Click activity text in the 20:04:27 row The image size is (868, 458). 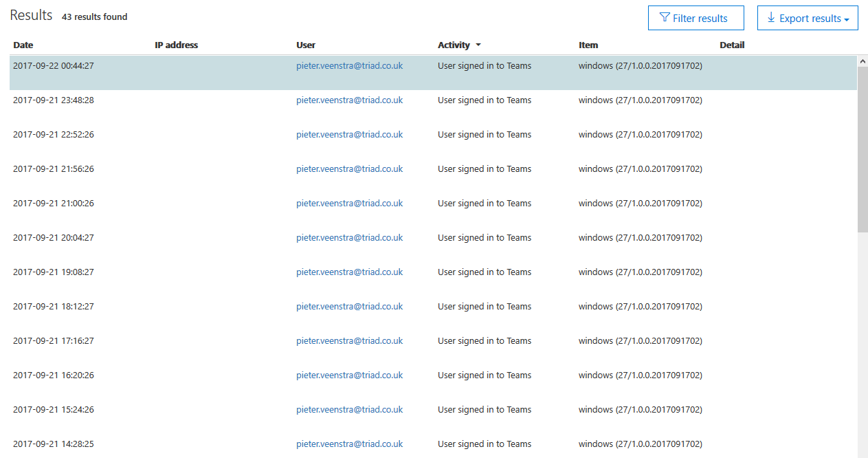pyautogui.click(x=485, y=238)
